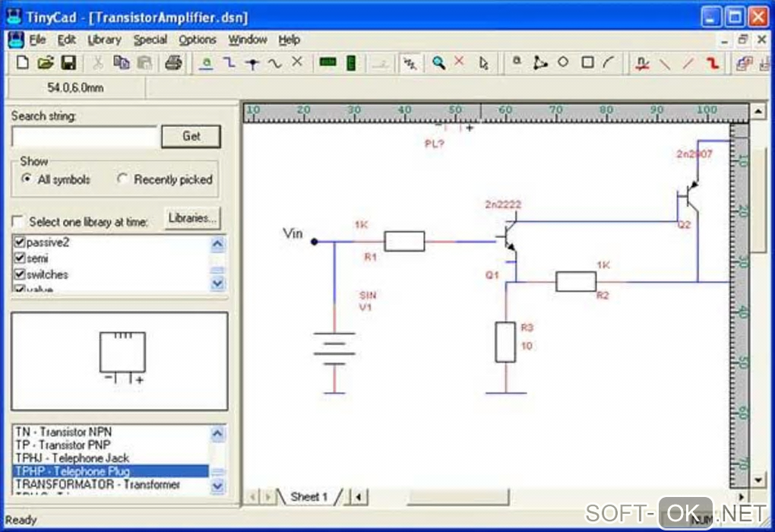The width and height of the screenshot is (775, 532).
Task: Click horizontal scrollbar right arrow
Action: tap(742, 496)
